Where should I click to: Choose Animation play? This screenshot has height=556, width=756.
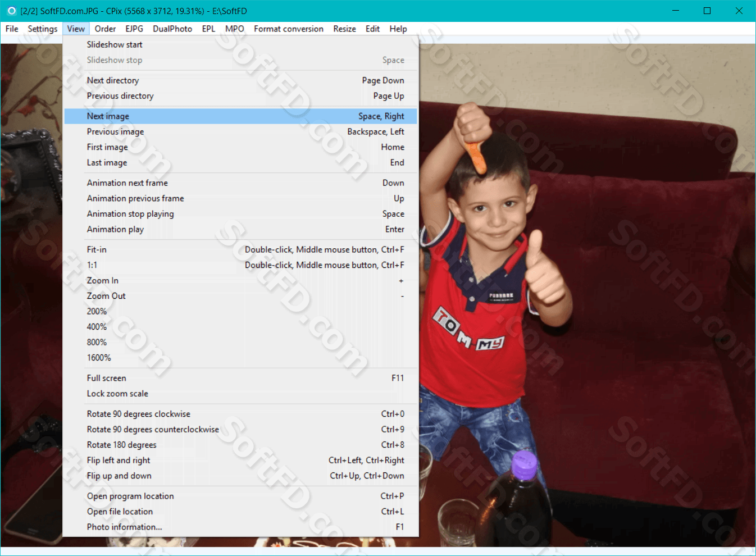click(240, 229)
